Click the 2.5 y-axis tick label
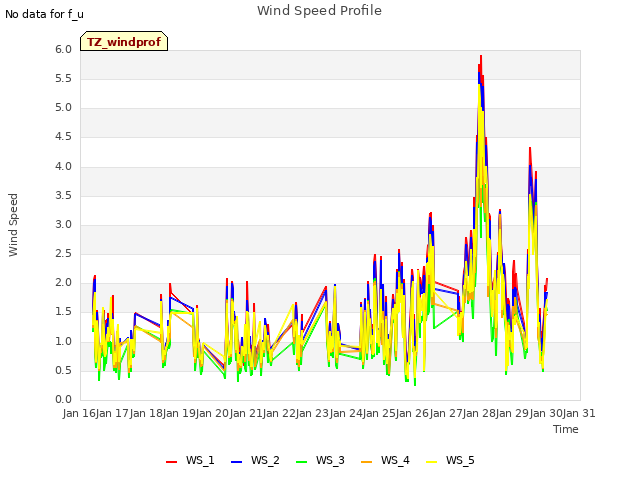This screenshot has width=640, height=480. 64,253
